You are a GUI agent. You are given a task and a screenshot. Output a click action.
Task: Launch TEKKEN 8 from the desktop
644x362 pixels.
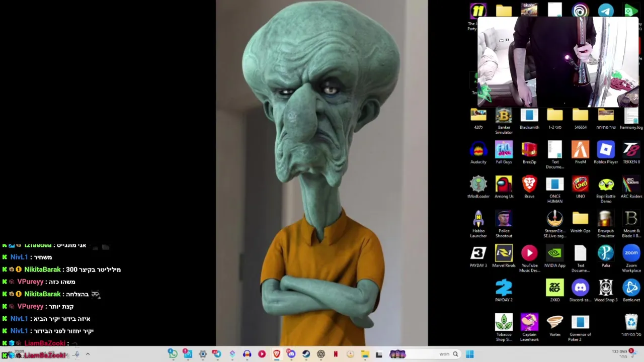coord(631,153)
